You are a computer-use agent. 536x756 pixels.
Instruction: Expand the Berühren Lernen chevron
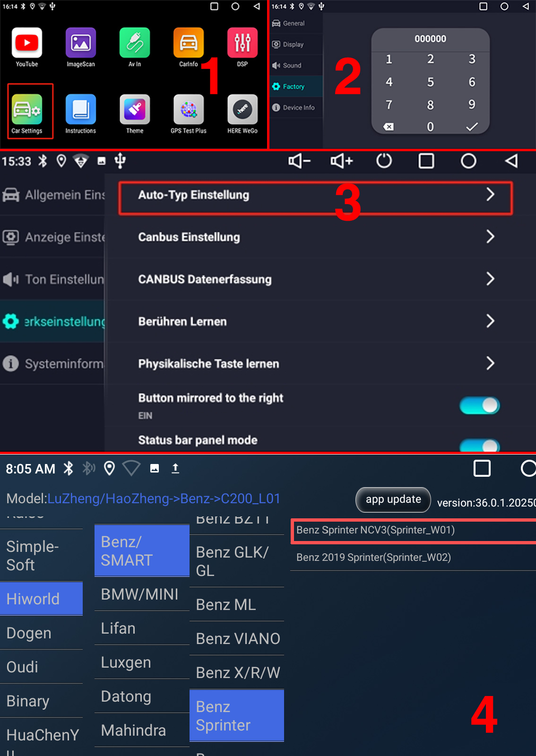coord(491,321)
